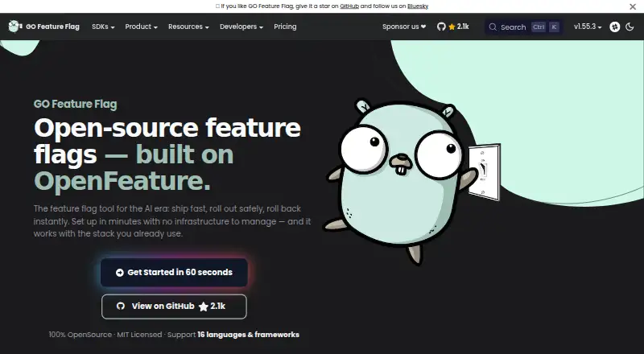Click Get Started in 60 seconds button
The width and height of the screenshot is (644, 354).
click(174, 273)
